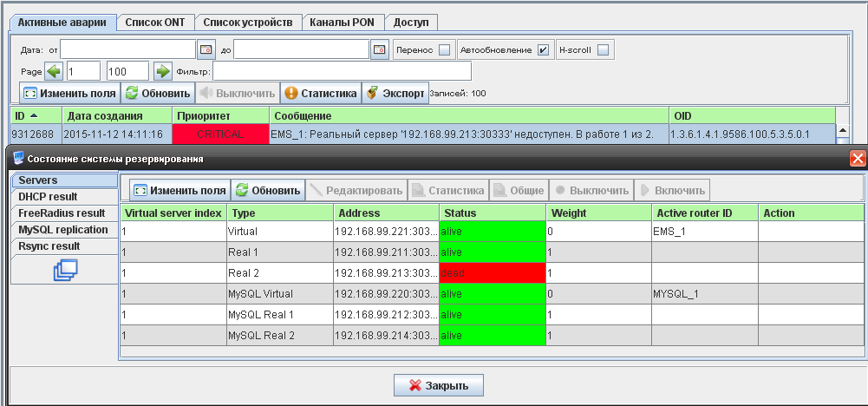Viewport: 868px width, 406px height.
Task: Click the Экспорт button
Action: point(395,93)
